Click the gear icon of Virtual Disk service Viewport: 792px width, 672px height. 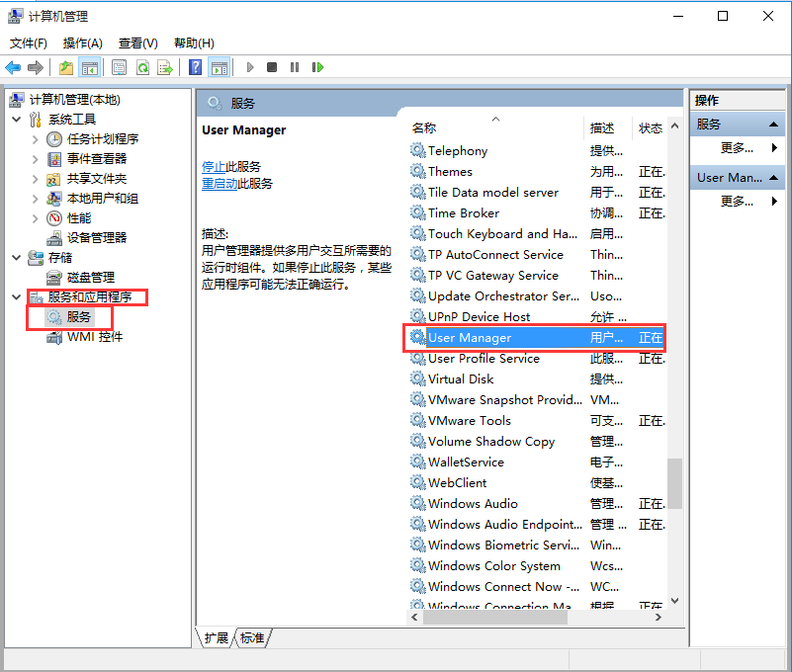point(417,378)
